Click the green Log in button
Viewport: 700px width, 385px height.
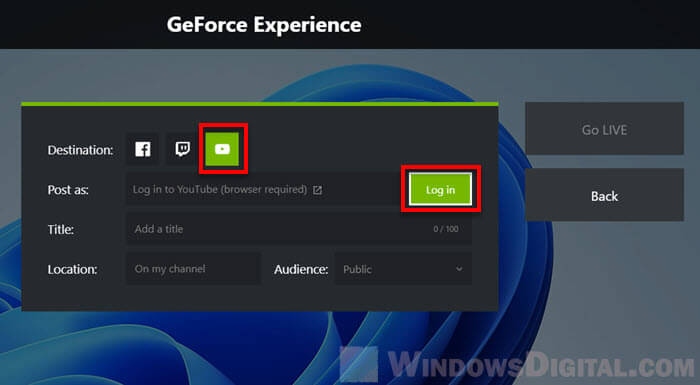click(x=440, y=190)
